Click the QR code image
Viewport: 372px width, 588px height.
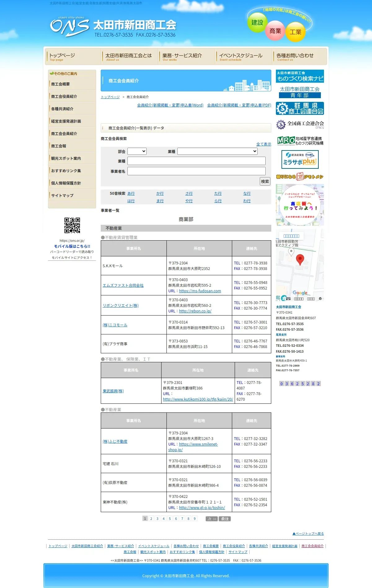[72, 225]
